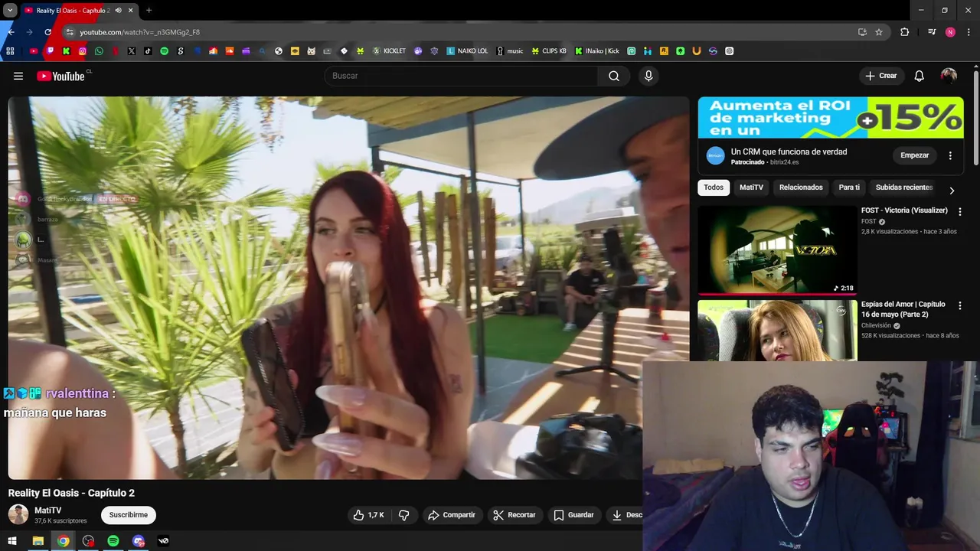
Task: Click the Windows Start button
Action: point(11,541)
